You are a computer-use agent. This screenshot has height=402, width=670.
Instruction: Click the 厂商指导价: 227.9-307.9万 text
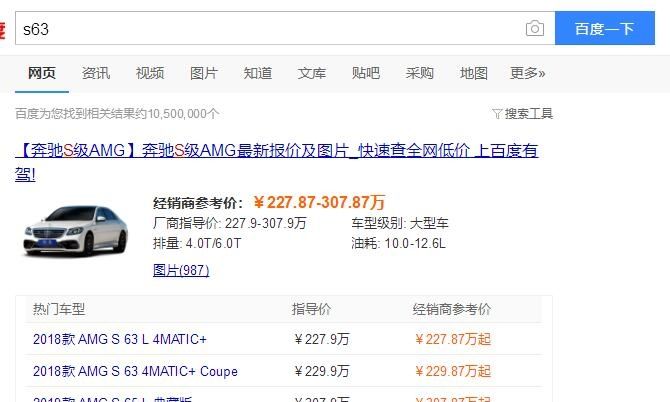pos(229,223)
